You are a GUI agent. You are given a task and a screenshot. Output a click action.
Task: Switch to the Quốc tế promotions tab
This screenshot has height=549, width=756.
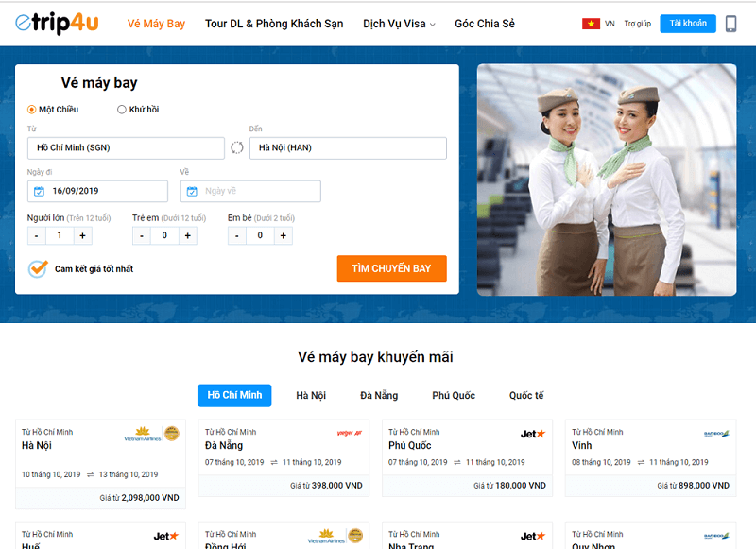pos(526,395)
